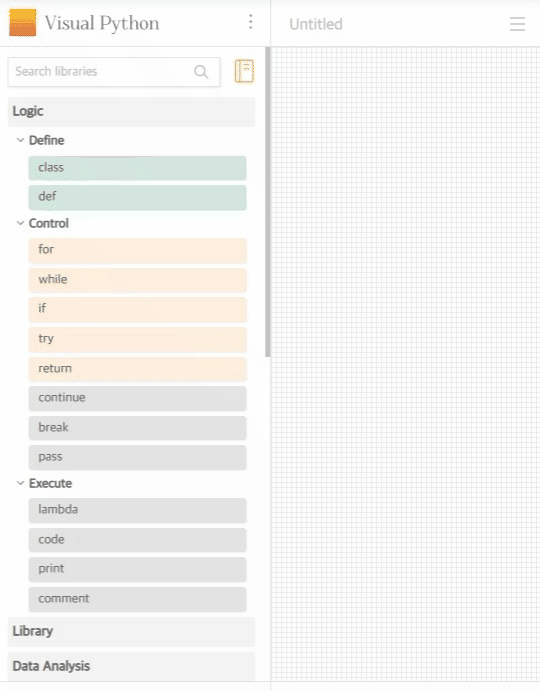Add a def block
540x691 pixels.
(138, 197)
